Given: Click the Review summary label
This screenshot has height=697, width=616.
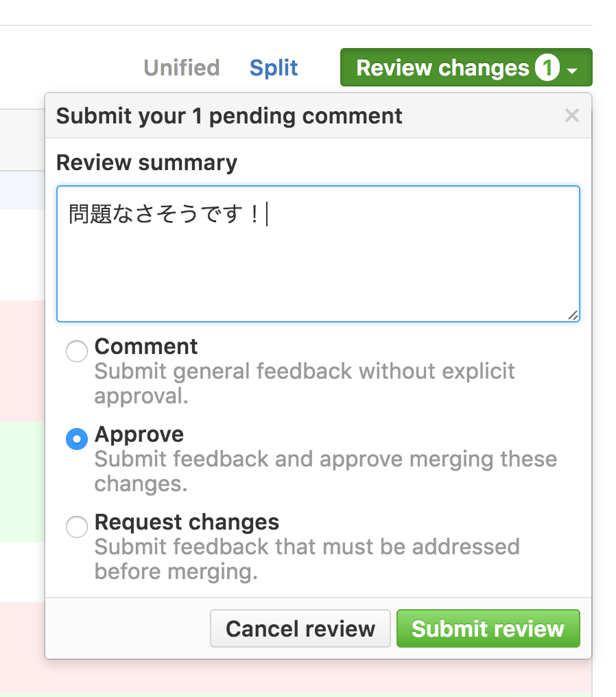Looking at the screenshot, I should 146,163.
